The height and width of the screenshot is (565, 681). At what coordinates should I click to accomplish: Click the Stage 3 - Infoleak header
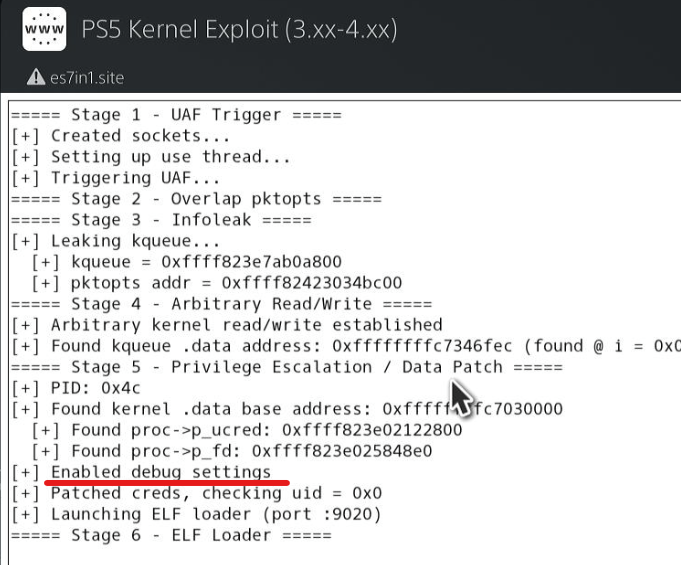pyautogui.click(x=161, y=220)
